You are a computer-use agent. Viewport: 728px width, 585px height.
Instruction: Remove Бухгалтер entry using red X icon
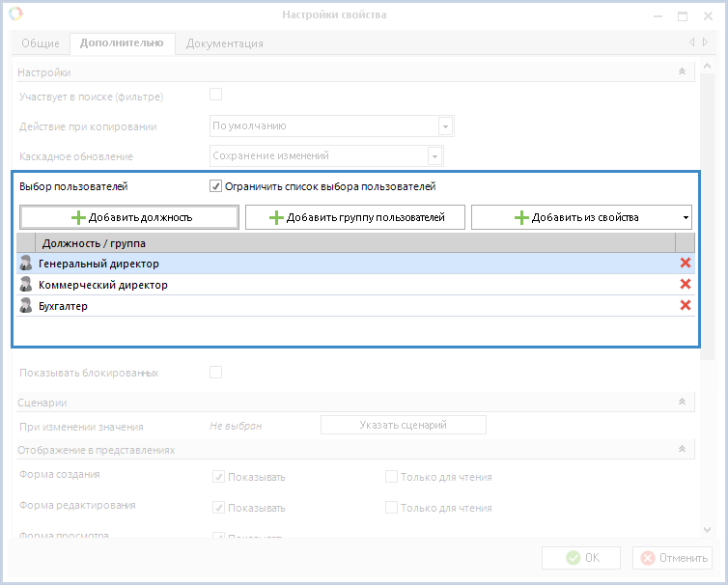click(x=686, y=305)
